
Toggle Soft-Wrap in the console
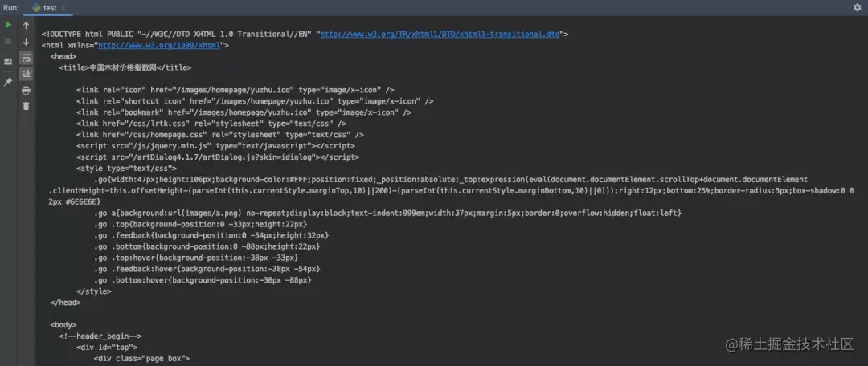pyautogui.click(x=26, y=58)
